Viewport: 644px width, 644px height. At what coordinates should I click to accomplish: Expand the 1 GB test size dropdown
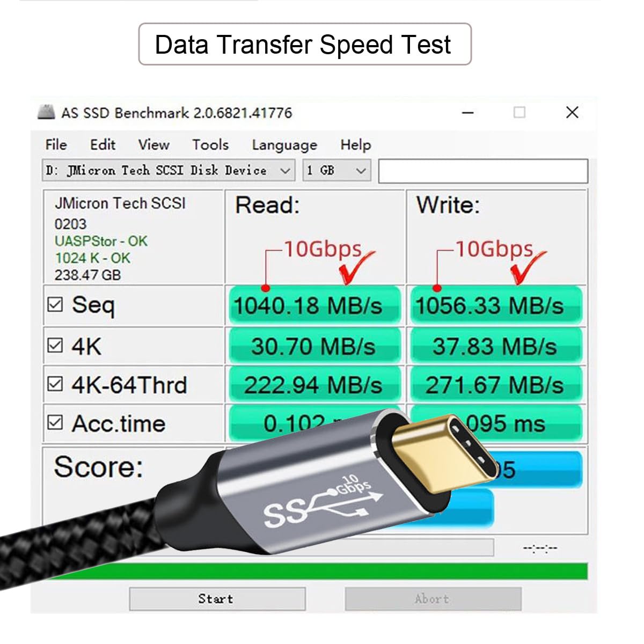[336, 171]
